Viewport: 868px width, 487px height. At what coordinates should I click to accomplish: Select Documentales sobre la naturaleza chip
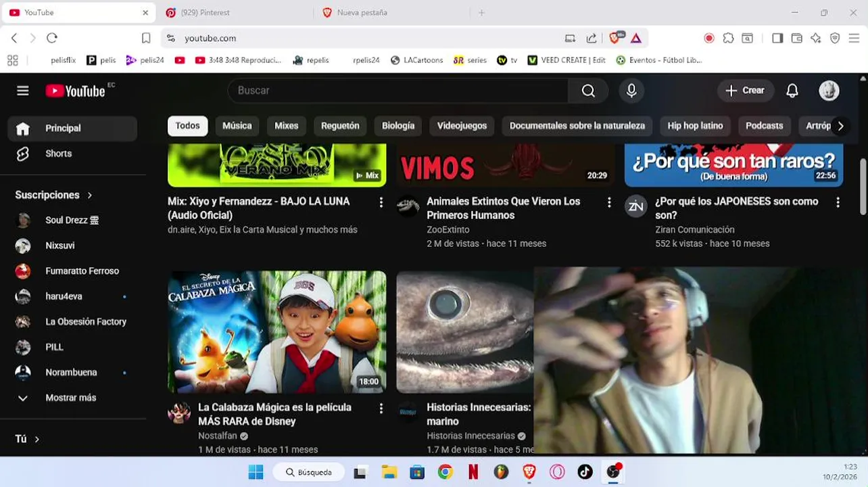[x=577, y=126]
